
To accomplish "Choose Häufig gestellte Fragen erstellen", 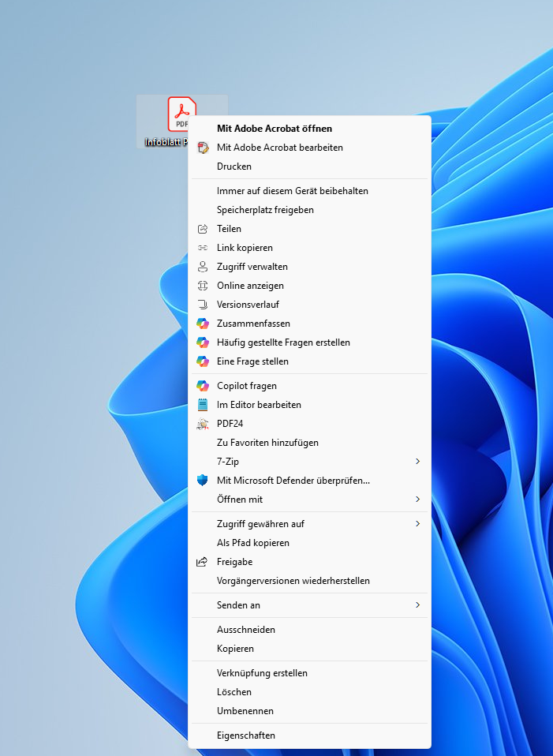I will click(x=309, y=342).
